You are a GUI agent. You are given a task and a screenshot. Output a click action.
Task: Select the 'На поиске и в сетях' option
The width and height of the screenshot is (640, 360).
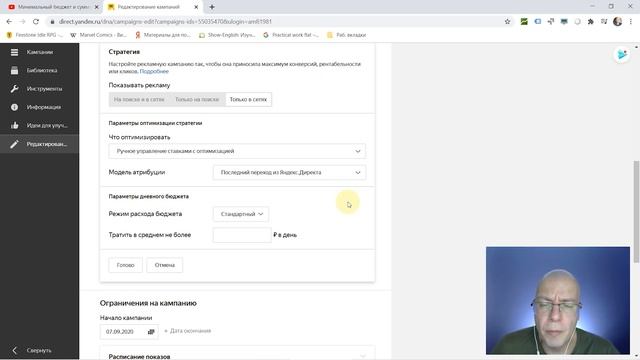[139, 99]
